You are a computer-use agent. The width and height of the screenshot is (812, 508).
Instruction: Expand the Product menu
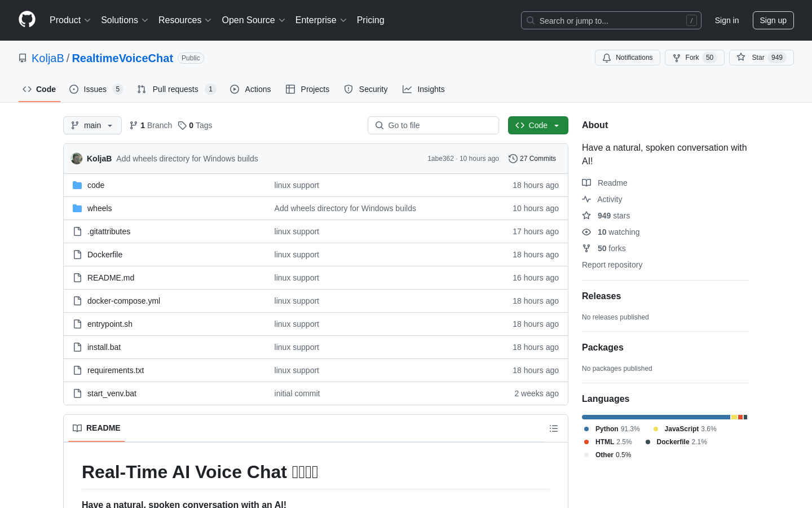70,20
